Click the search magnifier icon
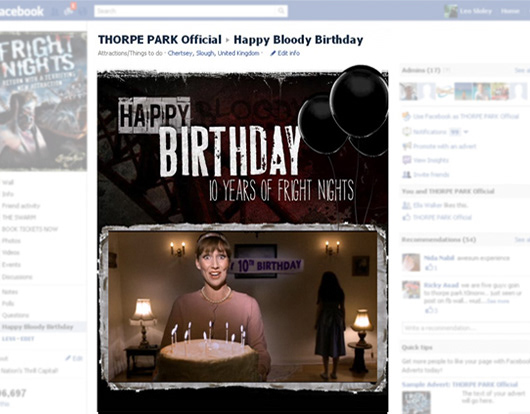This screenshot has height=414, width=530. pos(281,11)
